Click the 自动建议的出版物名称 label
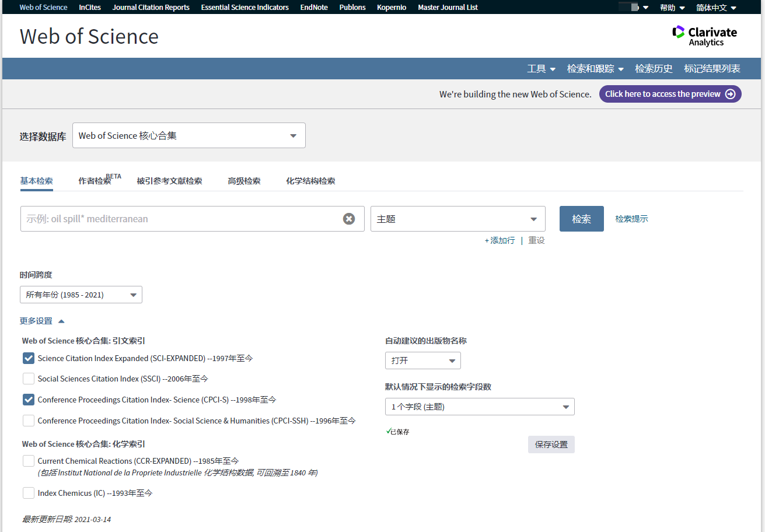765x532 pixels. [426, 341]
